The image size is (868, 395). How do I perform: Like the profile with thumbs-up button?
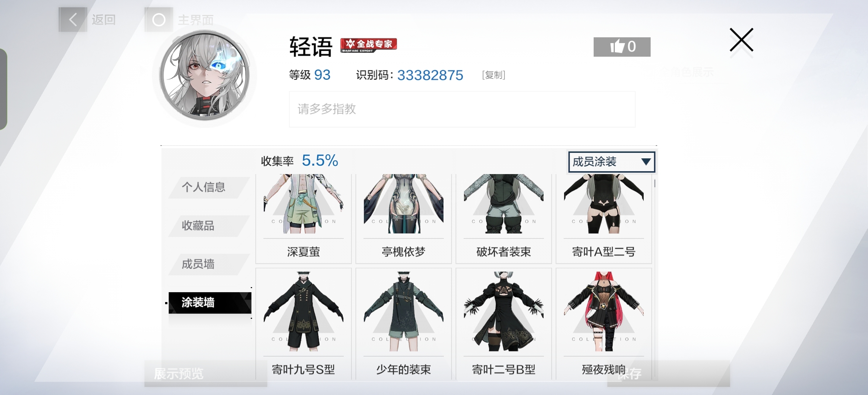622,47
